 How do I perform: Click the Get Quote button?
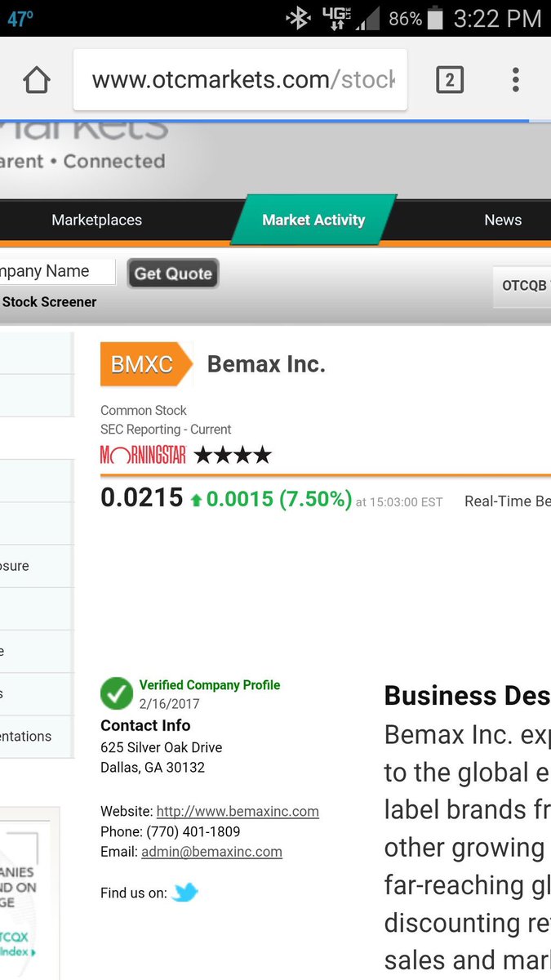tap(173, 274)
